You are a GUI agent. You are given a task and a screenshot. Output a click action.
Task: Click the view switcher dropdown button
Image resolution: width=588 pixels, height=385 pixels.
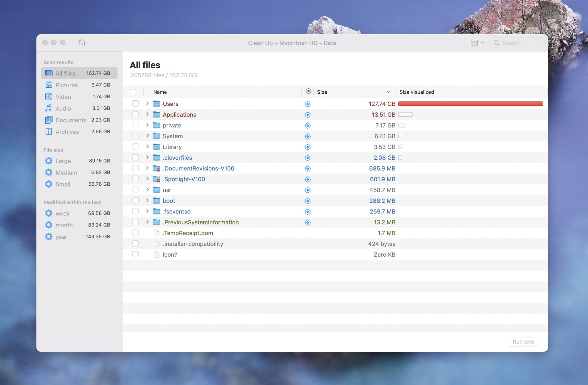(478, 43)
